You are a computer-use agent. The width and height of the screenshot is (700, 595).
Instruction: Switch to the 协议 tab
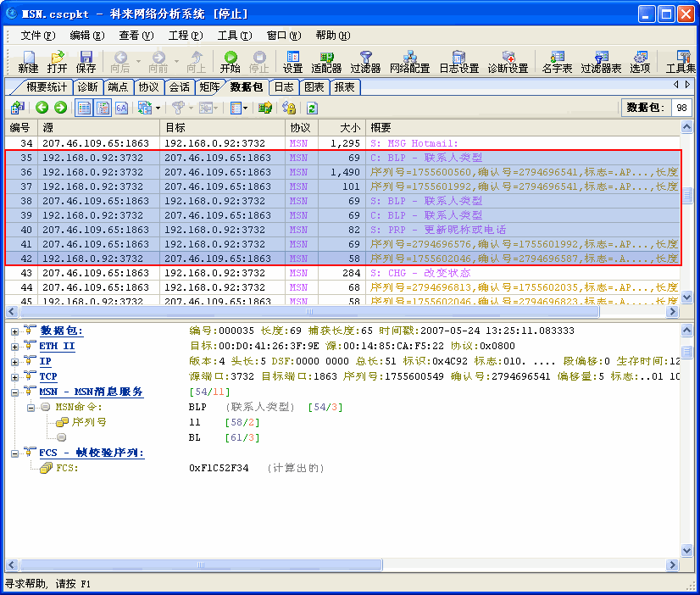[147, 86]
